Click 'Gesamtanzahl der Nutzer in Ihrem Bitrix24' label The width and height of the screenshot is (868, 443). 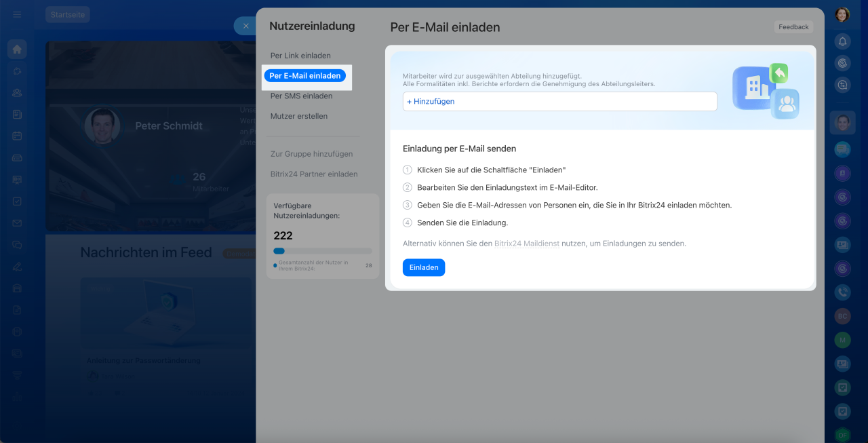tap(313, 265)
